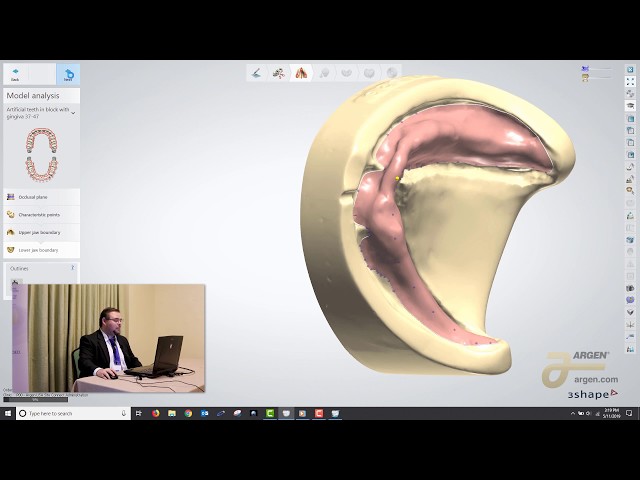The height and width of the screenshot is (480, 640).
Task: Click the purple globe icon in right toolbar
Action: pos(630,300)
